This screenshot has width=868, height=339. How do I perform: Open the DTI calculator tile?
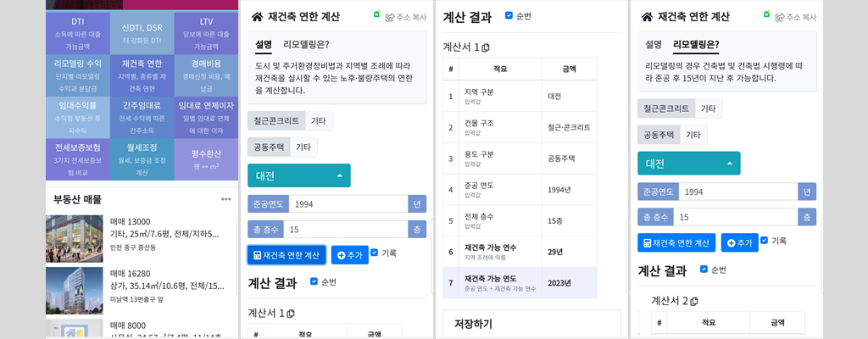(78, 33)
